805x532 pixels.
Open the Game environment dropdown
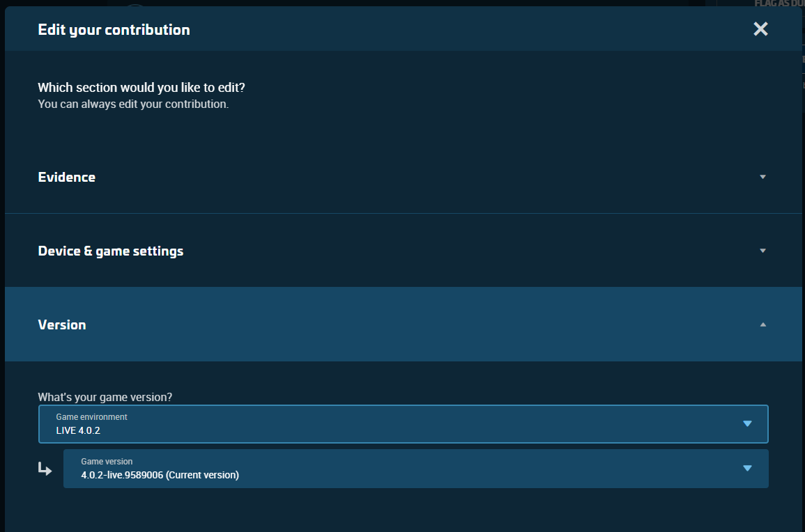(x=403, y=424)
